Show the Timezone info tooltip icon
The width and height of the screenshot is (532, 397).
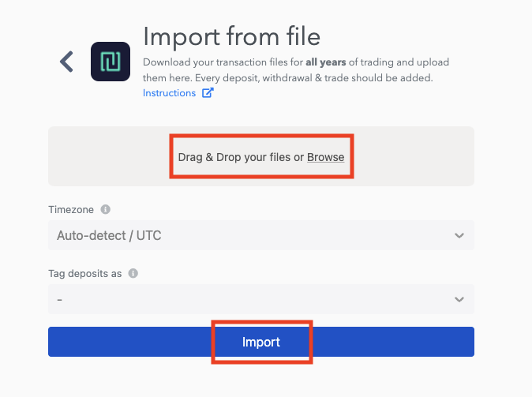106,209
